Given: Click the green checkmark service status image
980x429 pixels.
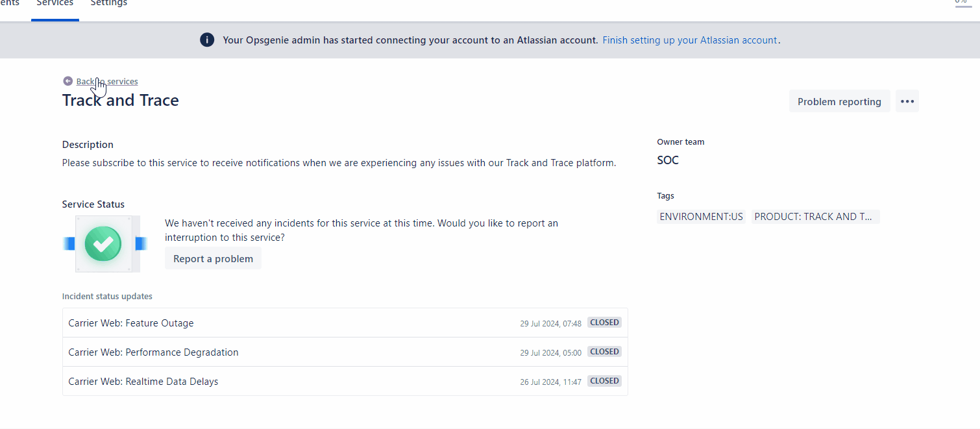Looking at the screenshot, I should pos(104,244).
